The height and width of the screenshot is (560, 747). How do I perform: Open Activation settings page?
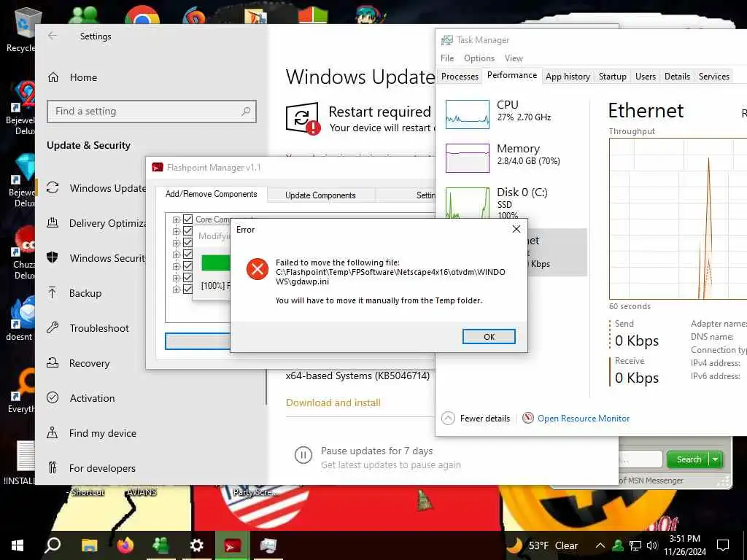80,398
